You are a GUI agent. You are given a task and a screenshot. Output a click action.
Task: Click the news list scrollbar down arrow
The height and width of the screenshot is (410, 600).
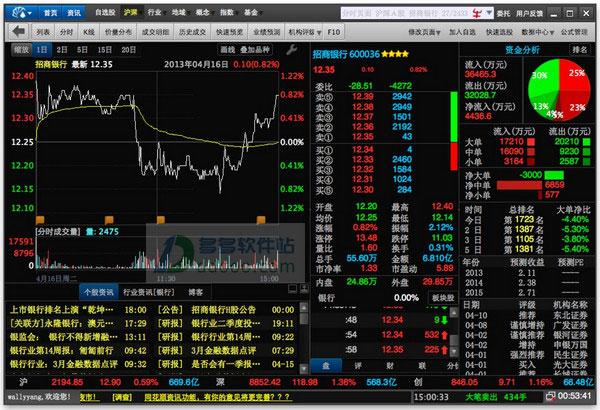(x=304, y=368)
